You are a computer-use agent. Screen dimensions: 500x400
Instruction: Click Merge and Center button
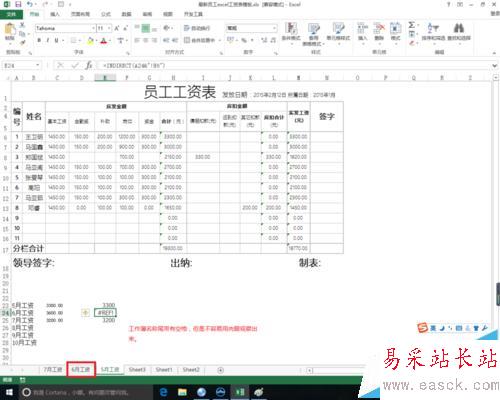[x=200, y=40]
